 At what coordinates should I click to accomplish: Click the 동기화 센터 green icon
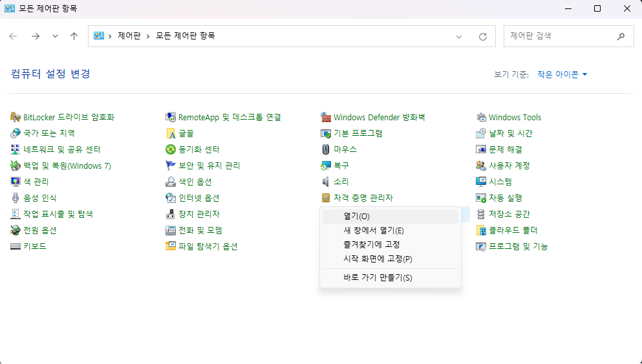point(170,149)
